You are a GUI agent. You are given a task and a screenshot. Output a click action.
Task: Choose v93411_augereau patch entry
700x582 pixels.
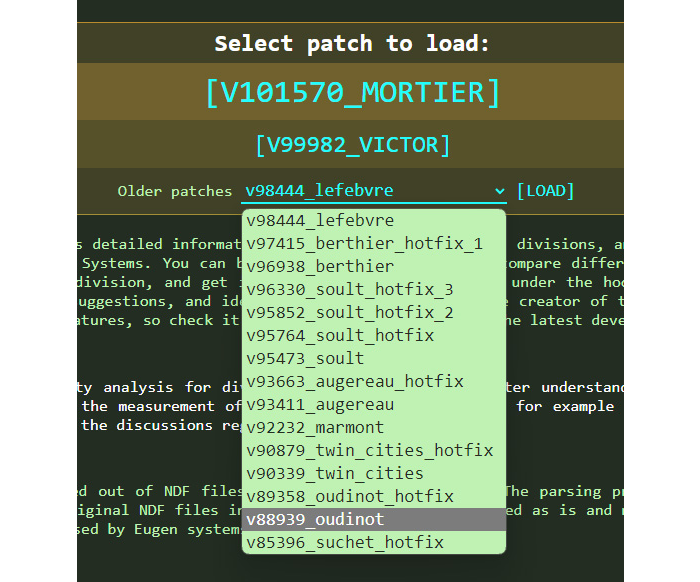(x=320, y=404)
